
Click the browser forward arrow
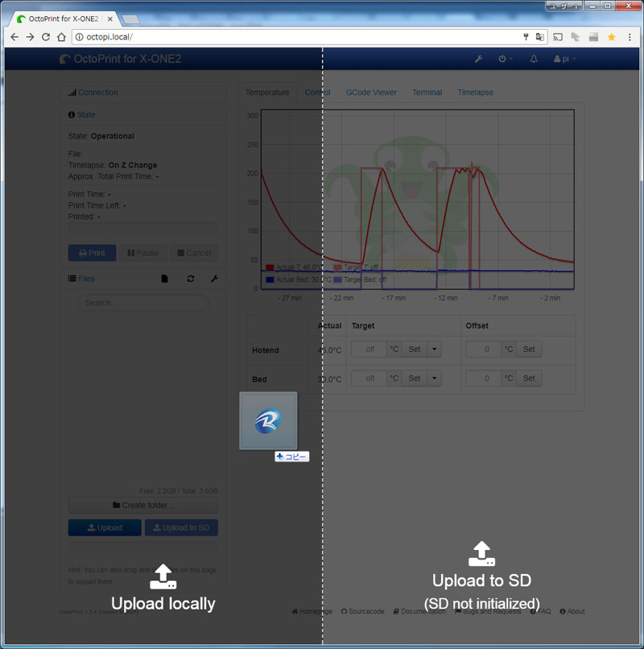coord(31,37)
